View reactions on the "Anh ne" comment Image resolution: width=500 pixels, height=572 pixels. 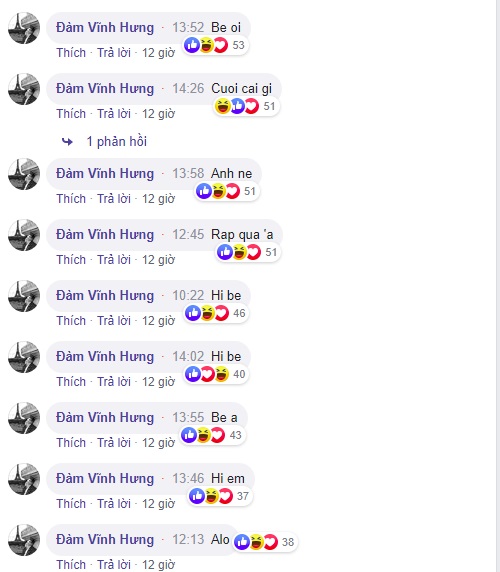pos(227,191)
